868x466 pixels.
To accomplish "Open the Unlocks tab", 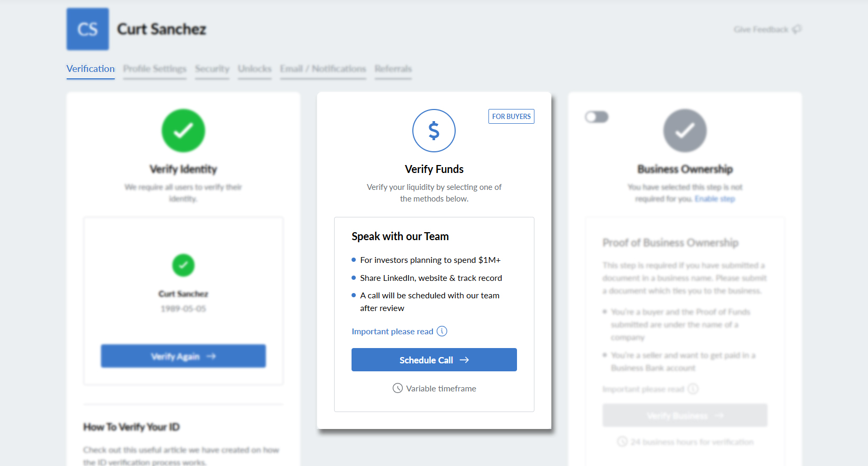I will (255, 69).
